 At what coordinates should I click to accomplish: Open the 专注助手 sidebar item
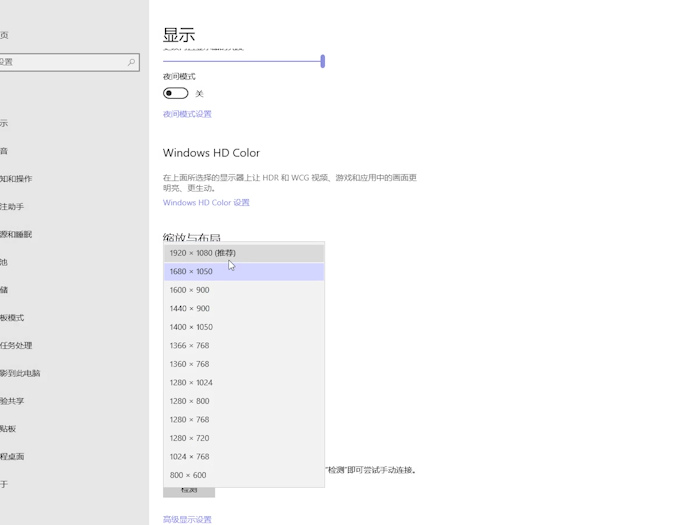pyautogui.click(x=12, y=207)
